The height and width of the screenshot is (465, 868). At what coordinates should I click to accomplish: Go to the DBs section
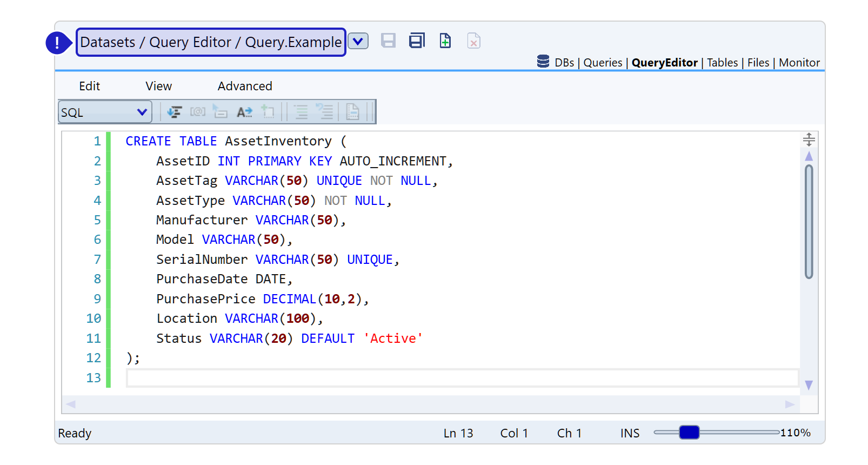(564, 63)
